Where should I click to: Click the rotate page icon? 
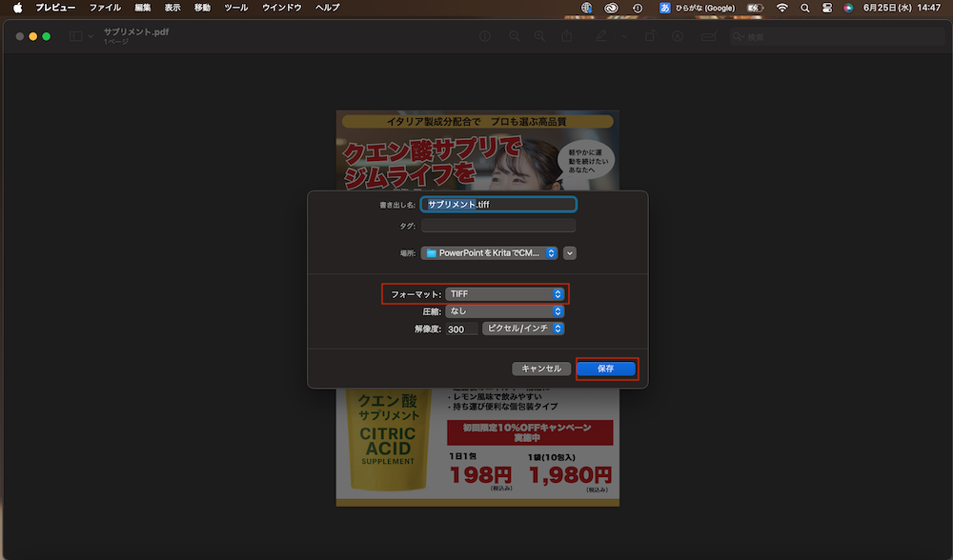click(650, 36)
